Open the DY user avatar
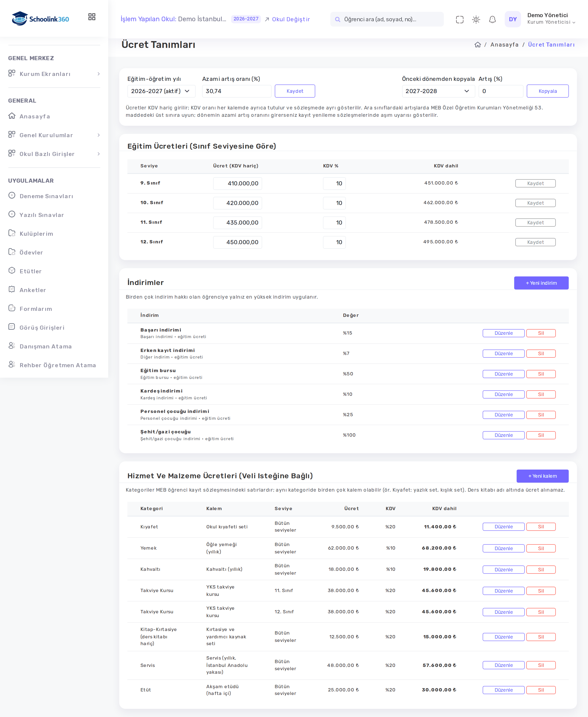Image resolution: width=588 pixels, height=717 pixels. coord(513,19)
